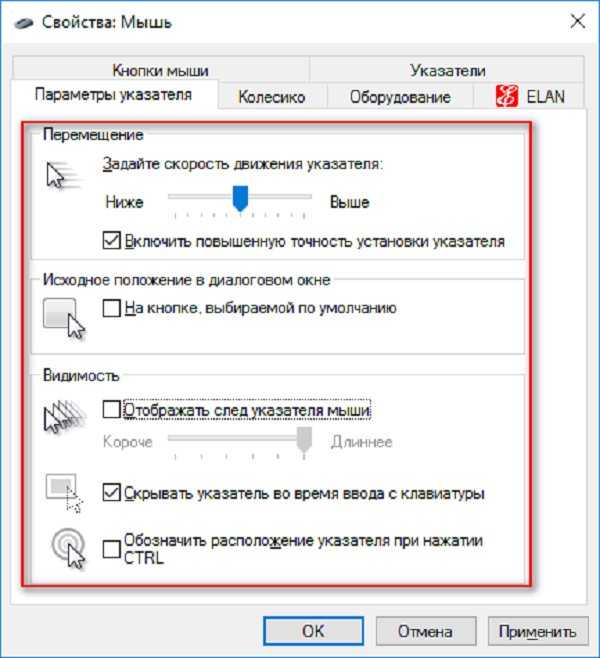Click the snap-to default button icon
The height and width of the screenshot is (658, 600).
[64, 318]
